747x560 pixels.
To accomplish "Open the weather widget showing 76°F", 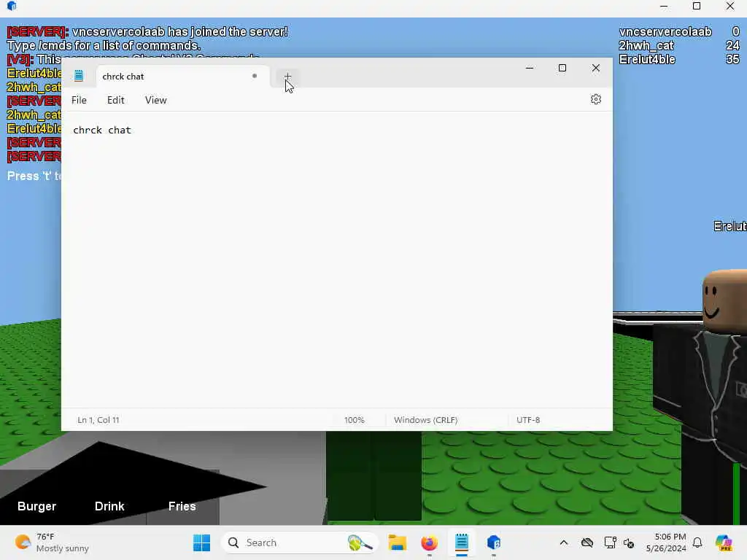I will click(x=52, y=542).
